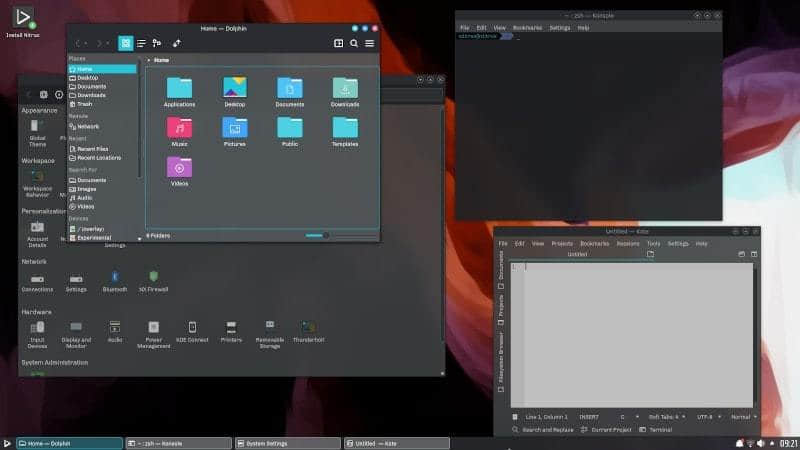Open the Power Management settings

pos(154,332)
